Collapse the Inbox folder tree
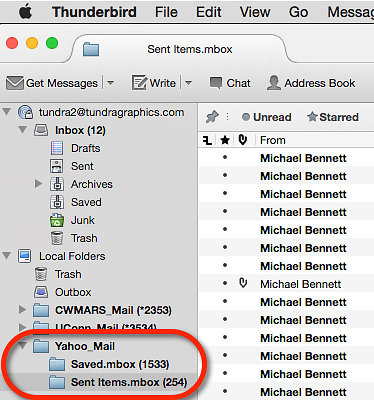This screenshot has width=374, height=400. click(23, 130)
